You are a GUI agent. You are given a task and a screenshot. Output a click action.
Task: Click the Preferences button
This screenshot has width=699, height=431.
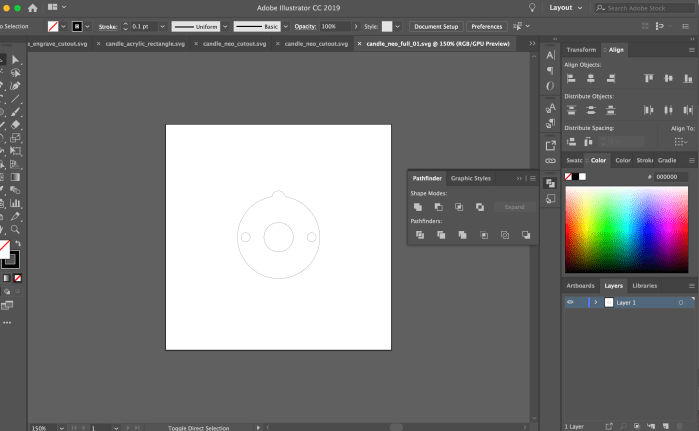coord(486,26)
